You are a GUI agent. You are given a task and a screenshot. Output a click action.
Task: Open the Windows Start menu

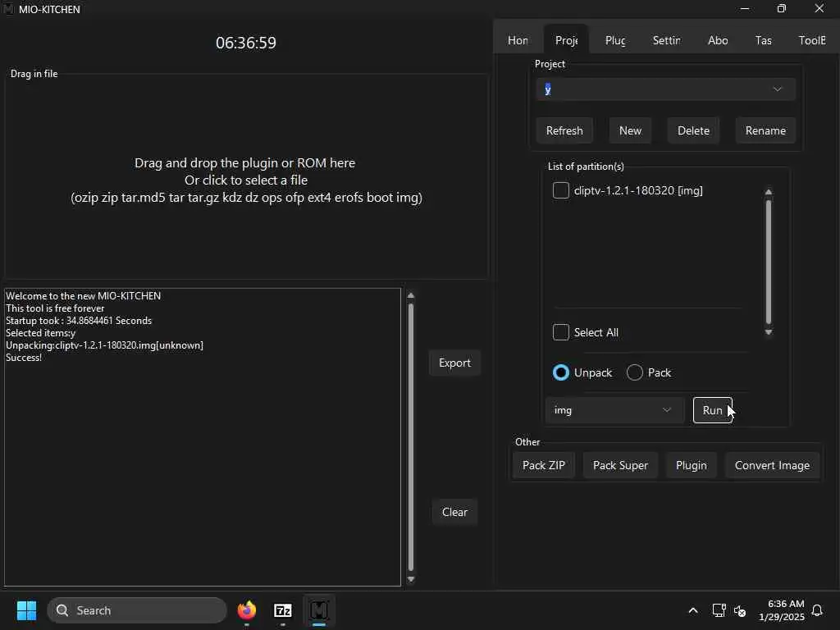pyautogui.click(x=26, y=610)
